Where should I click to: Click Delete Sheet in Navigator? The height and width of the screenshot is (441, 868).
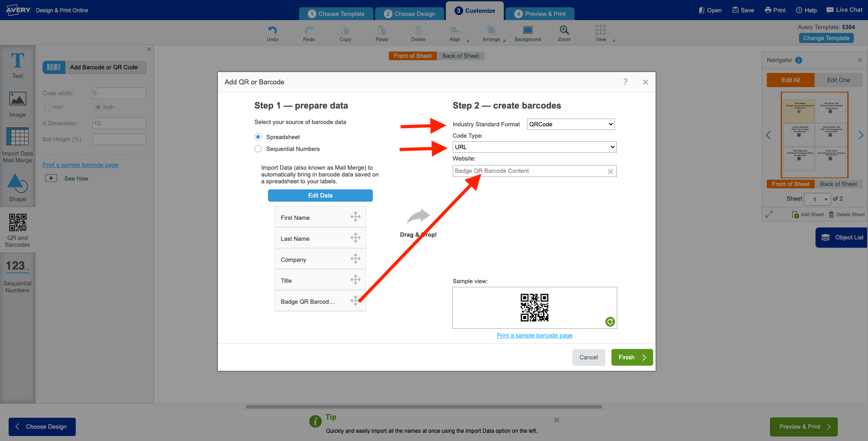pos(847,214)
